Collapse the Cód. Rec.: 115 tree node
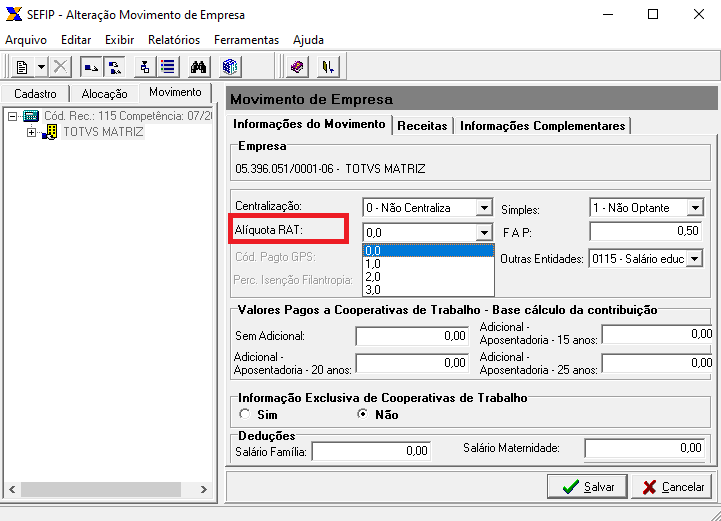The width and height of the screenshot is (721, 521). [13, 116]
